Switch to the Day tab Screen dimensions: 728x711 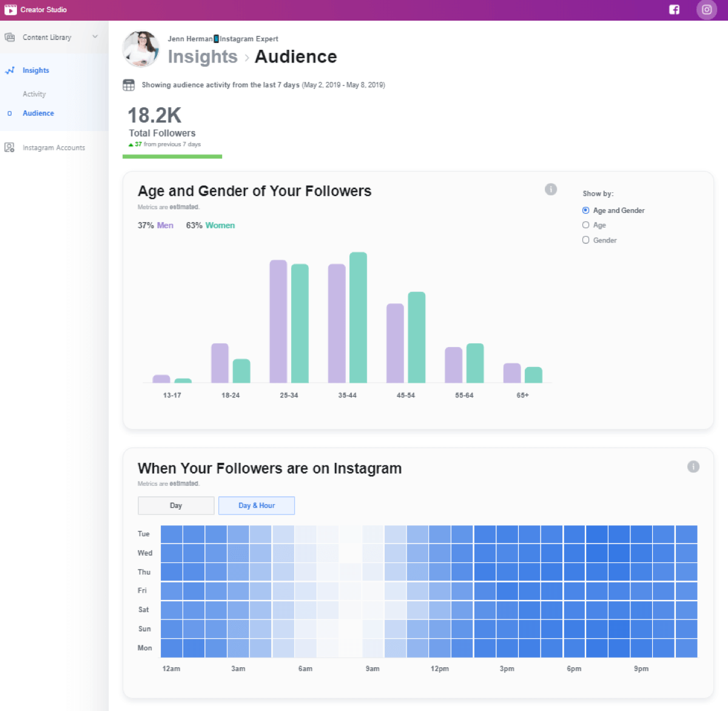(x=176, y=505)
